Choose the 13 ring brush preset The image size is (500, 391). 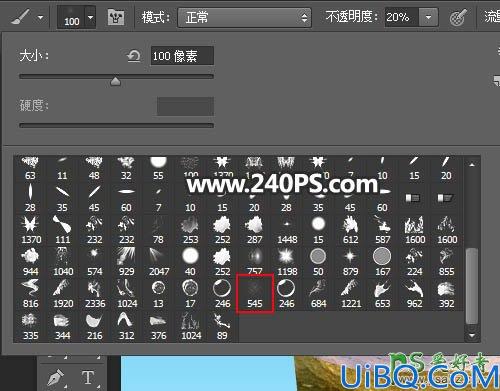pyautogui.click(x=158, y=294)
